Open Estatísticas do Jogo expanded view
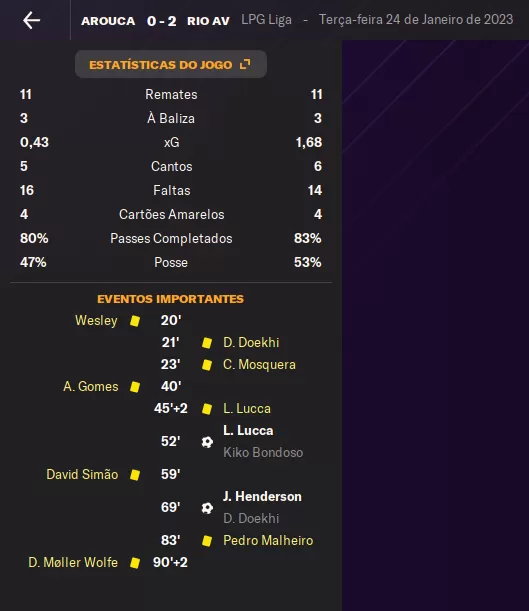Viewport: 529px width, 611px height. [x=171, y=64]
